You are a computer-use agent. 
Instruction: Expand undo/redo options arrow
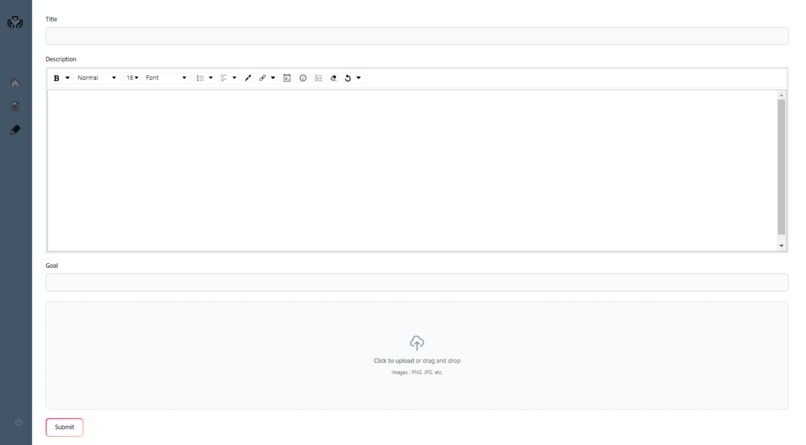(359, 78)
